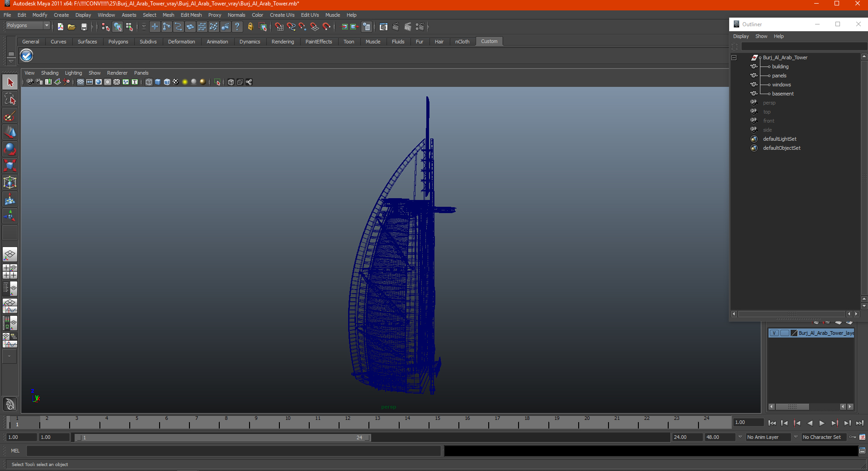Viewport: 868px width, 471px height.
Task: Toggle isolate select in viewport
Action: pos(217,82)
